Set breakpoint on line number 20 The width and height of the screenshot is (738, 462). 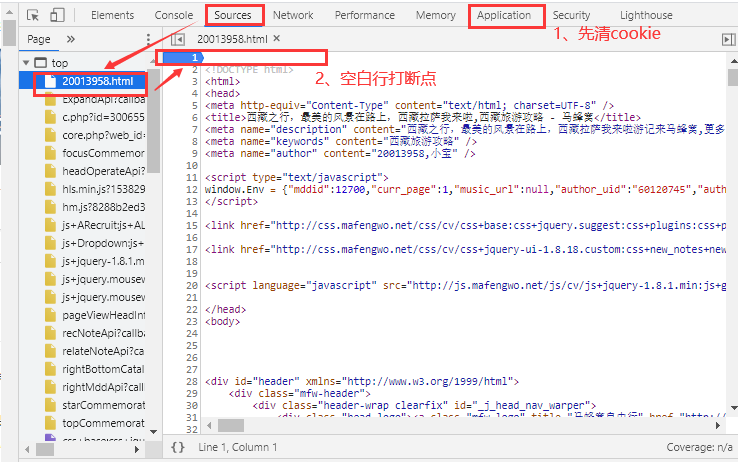[x=192, y=286]
